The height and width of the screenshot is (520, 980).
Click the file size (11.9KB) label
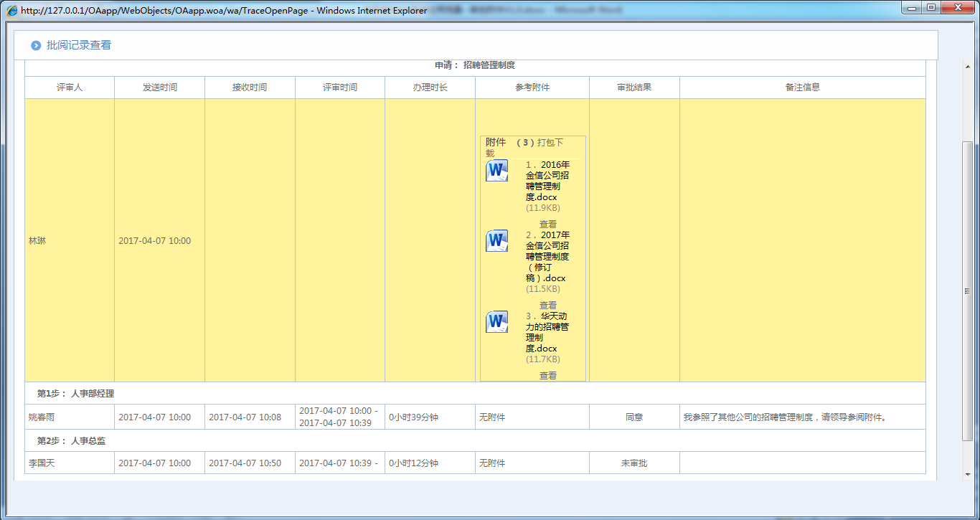[x=543, y=208]
